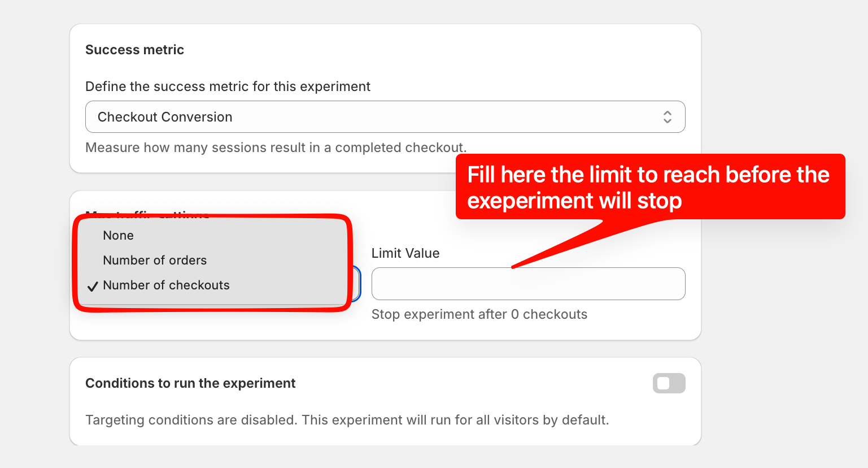Click the checkmark beside Number of checkouts
This screenshot has width=868, height=468.
pyautogui.click(x=93, y=286)
